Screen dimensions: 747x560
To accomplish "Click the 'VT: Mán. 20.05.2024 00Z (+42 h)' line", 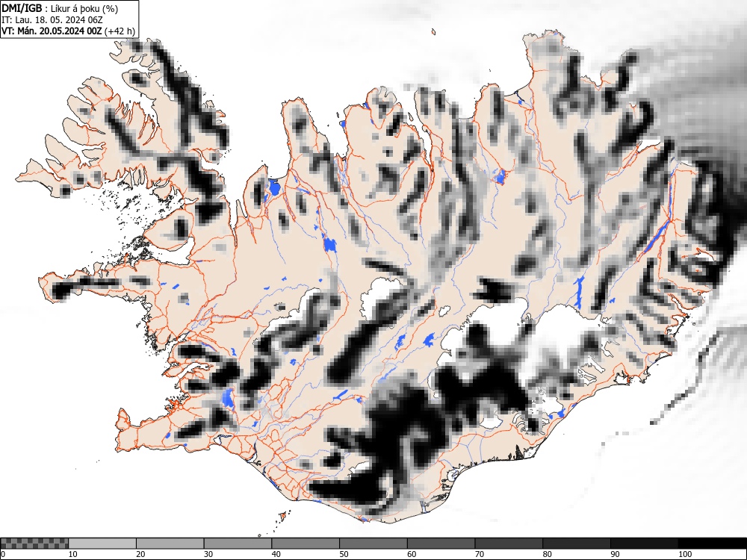I will (68, 31).
